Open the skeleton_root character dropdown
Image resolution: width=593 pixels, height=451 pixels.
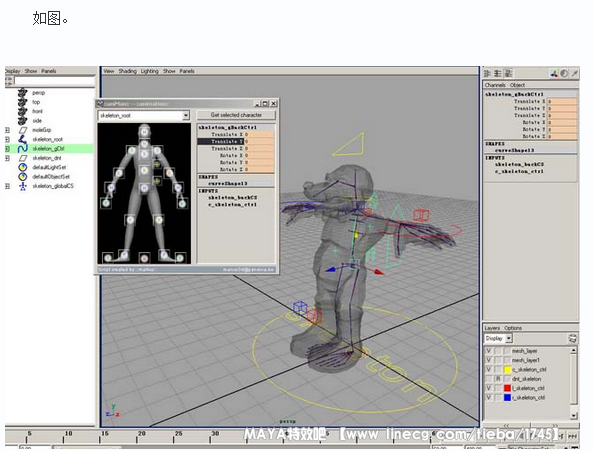(186, 115)
